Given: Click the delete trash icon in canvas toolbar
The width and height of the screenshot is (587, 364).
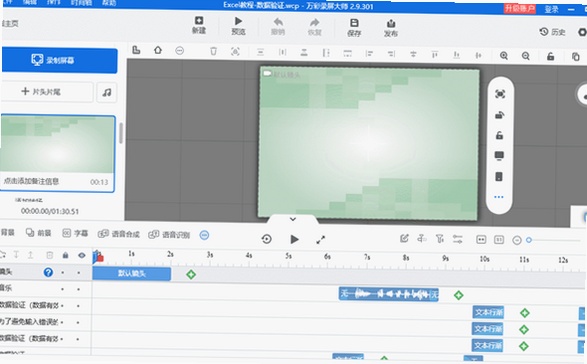Looking at the screenshot, I should click(x=213, y=51).
